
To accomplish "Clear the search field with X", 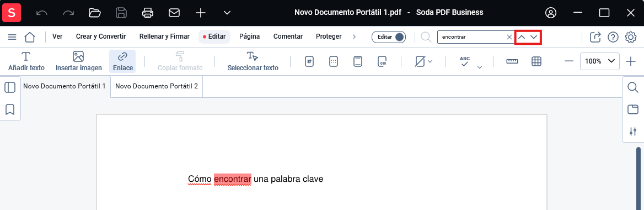I will (x=509, y=37).
